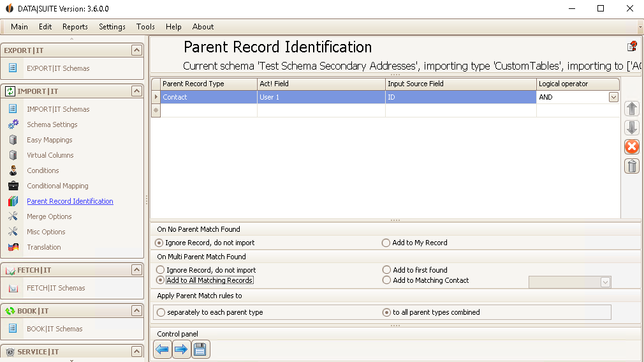Click the Easy Mappings icon
This screenshot has width=644, height=362.
(13, 139)
